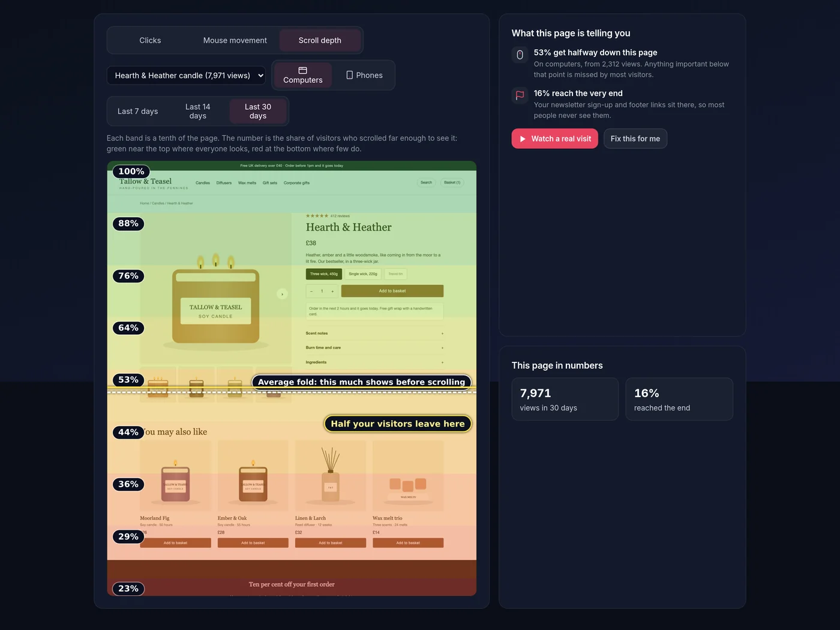Screen dimensions: 840x630
Task: Add Ember & Oak to basket
Action: (x=253, y=543)
